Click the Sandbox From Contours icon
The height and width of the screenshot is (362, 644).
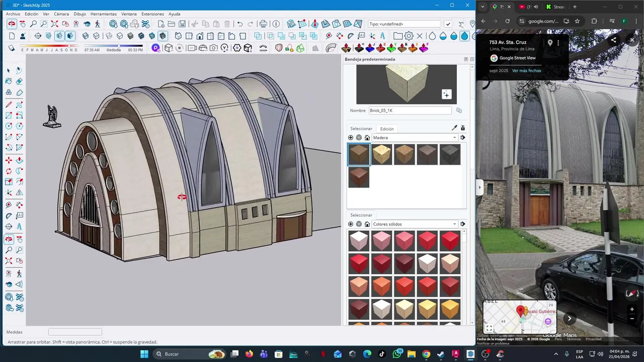[x=291, y=24]
